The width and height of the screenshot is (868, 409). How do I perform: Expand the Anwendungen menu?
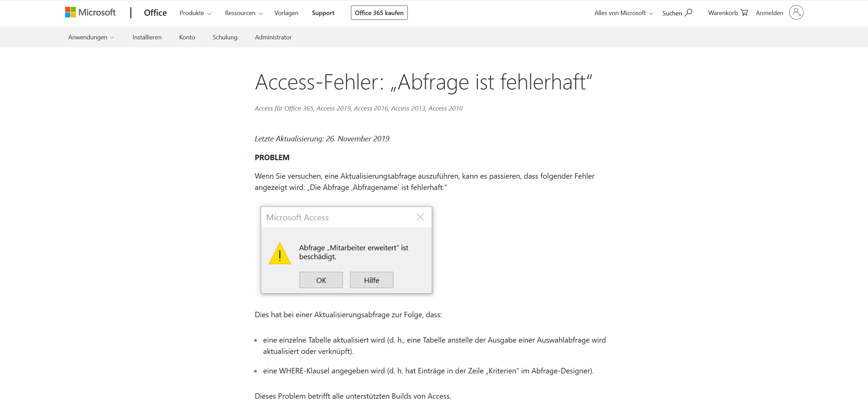(91, 37)
